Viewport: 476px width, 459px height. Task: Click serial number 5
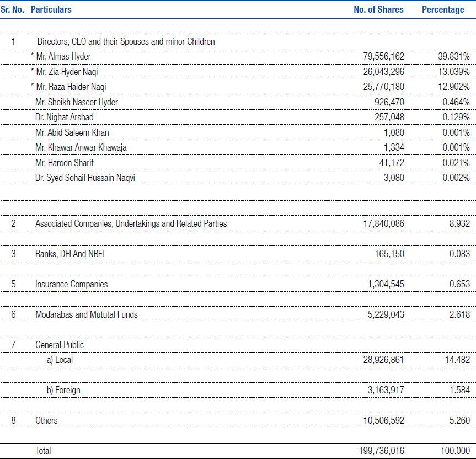point(13,284)
